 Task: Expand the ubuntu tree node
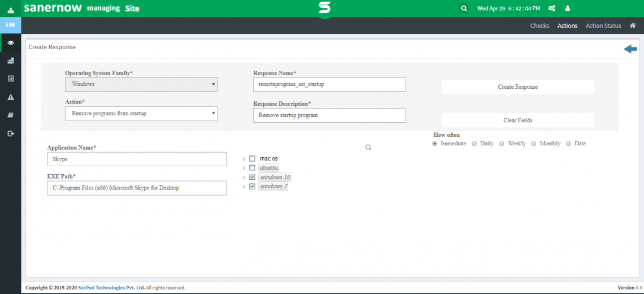244,168
